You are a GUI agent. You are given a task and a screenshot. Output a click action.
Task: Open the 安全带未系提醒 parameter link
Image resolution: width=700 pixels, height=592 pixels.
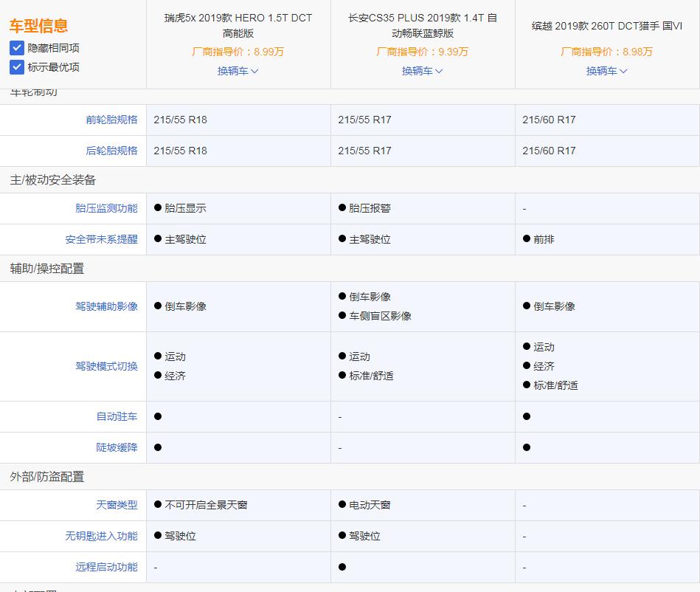coord(101,239)
